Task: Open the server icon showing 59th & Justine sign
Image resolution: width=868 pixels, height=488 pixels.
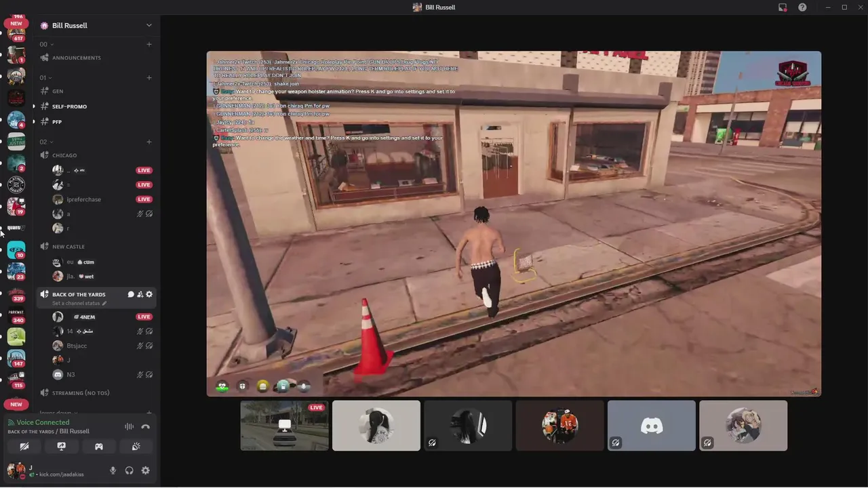Action: click(16, 142)
